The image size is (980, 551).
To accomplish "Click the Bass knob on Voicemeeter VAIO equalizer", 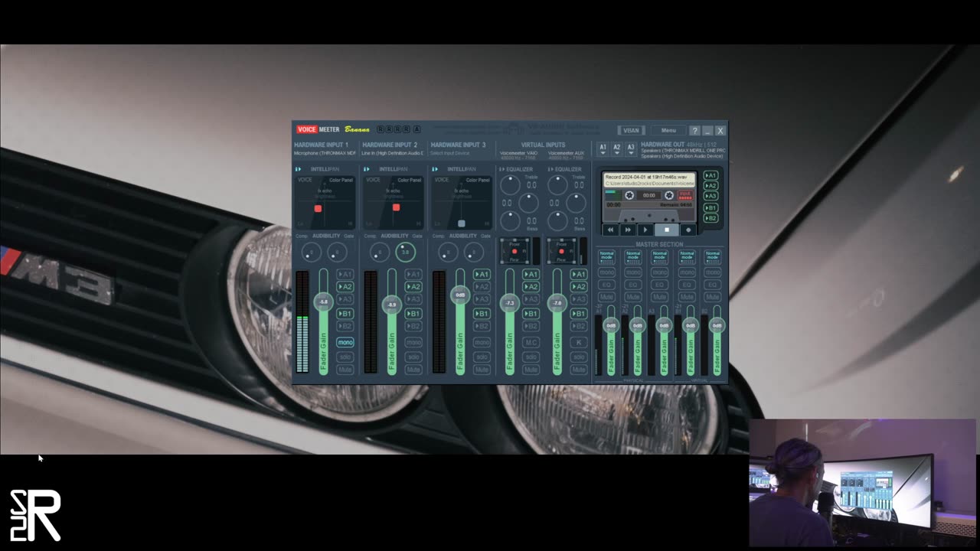I will [510, 221].
